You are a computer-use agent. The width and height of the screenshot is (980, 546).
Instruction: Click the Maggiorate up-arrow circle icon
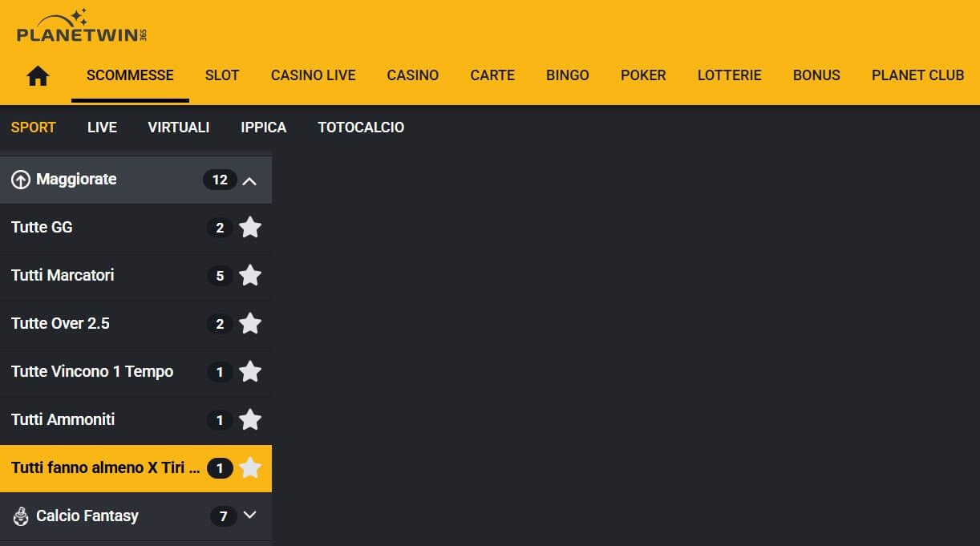pos(21,180)
